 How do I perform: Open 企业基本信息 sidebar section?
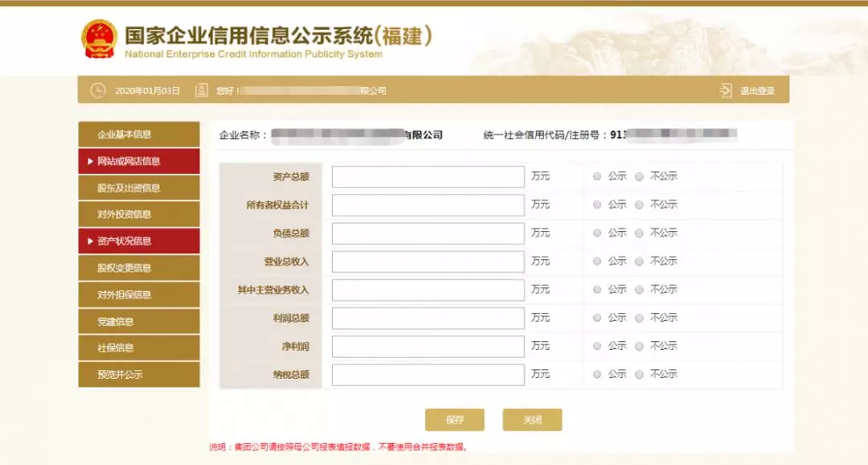[x=138, y=134]
